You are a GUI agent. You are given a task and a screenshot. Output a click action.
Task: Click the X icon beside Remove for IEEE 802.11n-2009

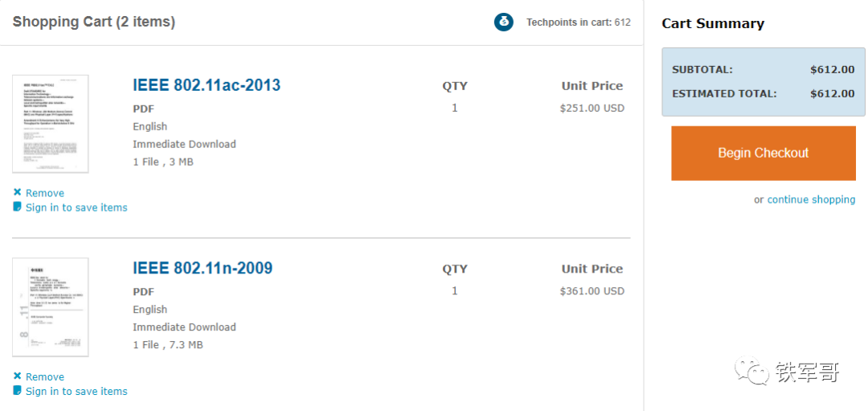[18, 376]
